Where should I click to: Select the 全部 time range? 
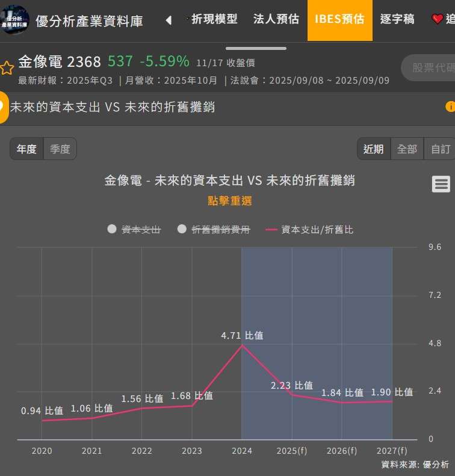(407, 149)
